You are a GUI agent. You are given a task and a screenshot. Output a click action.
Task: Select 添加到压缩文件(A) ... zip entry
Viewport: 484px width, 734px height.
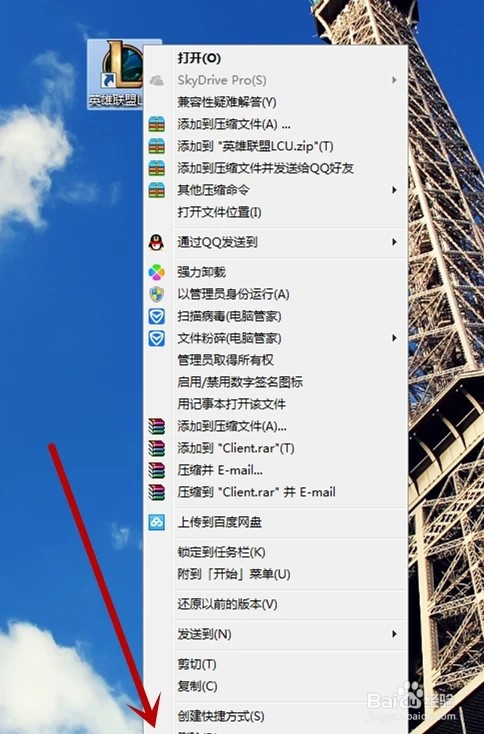coord(275,125)
